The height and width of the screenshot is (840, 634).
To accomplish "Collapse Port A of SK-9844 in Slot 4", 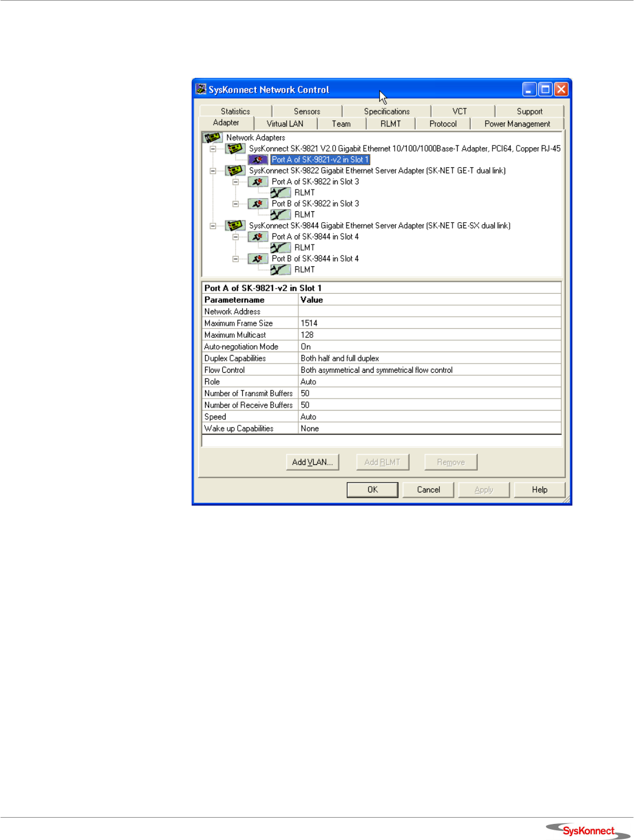I will pos(235,237).
